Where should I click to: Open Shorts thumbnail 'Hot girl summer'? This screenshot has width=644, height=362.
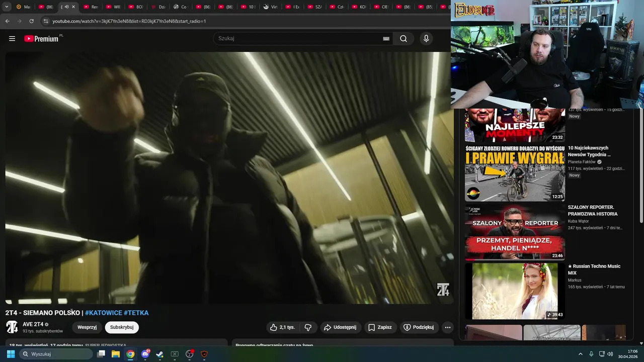point(552,332)
